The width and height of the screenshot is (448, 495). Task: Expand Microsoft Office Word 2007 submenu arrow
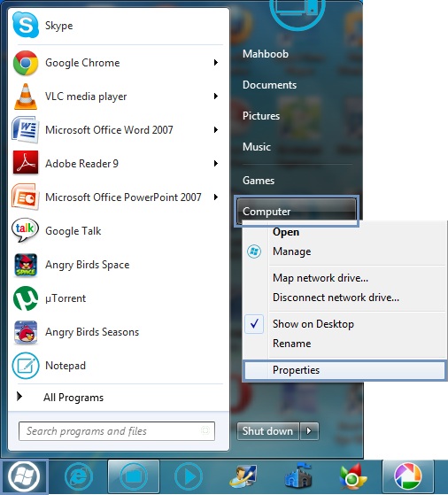(x=216, y=130)
